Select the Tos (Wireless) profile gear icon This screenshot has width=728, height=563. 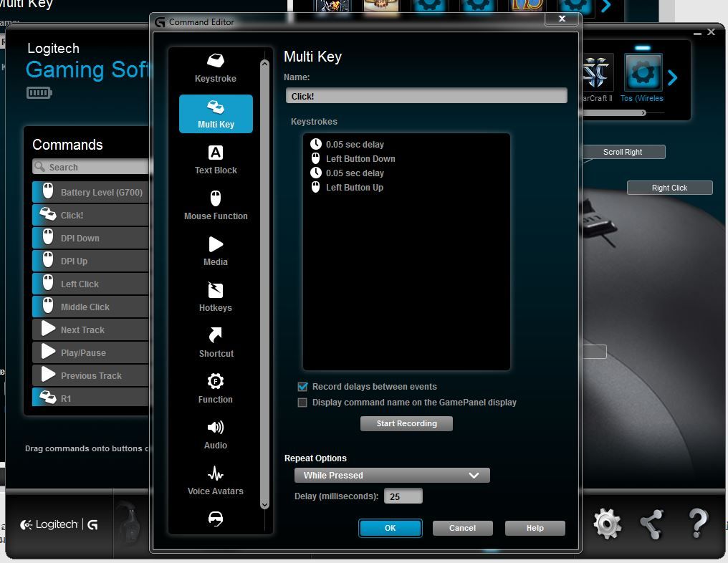643,73
